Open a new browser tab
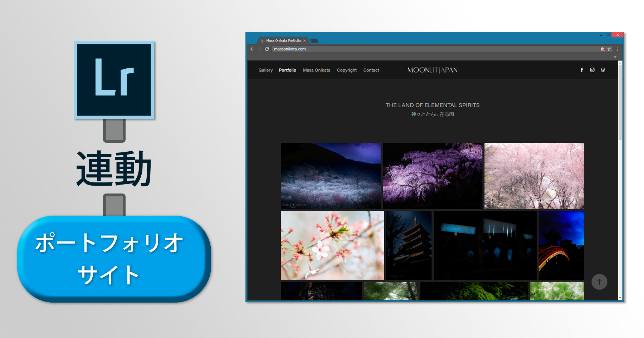This screenshot has width=644, height=338. point(314,41)
